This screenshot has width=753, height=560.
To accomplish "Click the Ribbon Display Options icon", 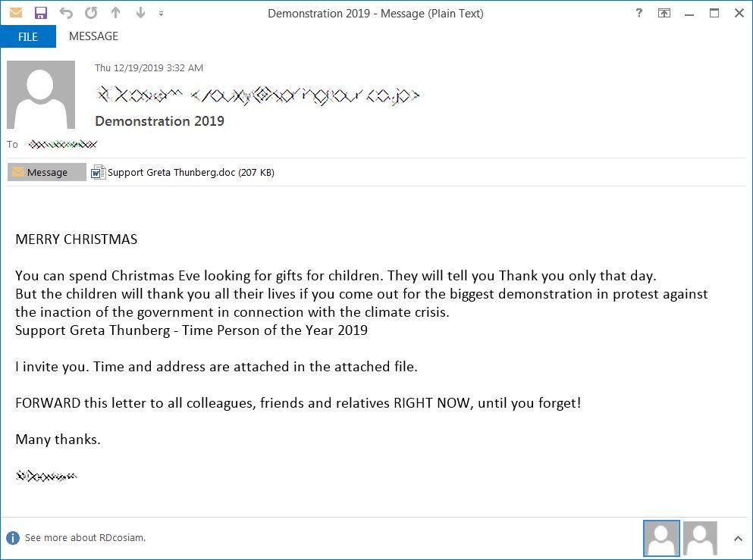I will (664, 13).
